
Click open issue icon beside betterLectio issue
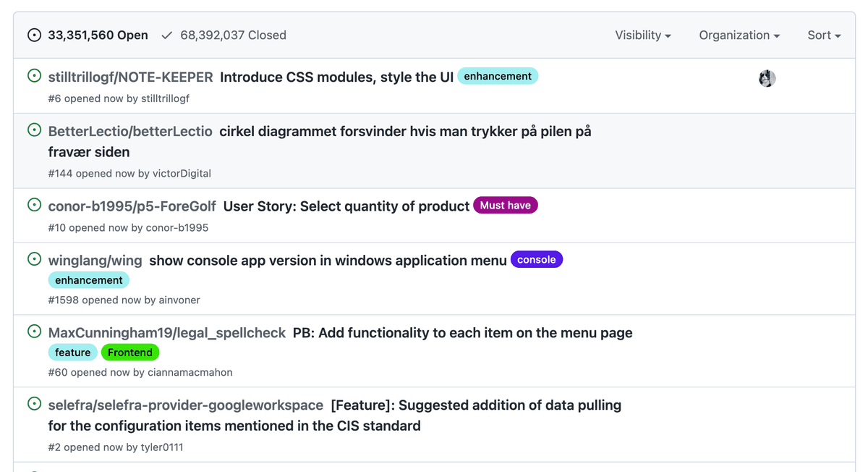(34, 130)
